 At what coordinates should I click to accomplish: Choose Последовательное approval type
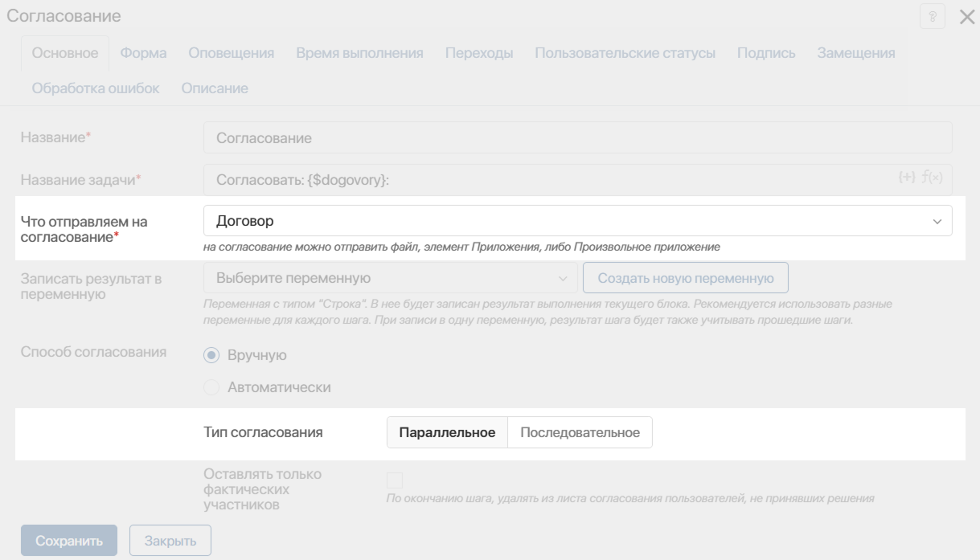(x=580, y=432)
